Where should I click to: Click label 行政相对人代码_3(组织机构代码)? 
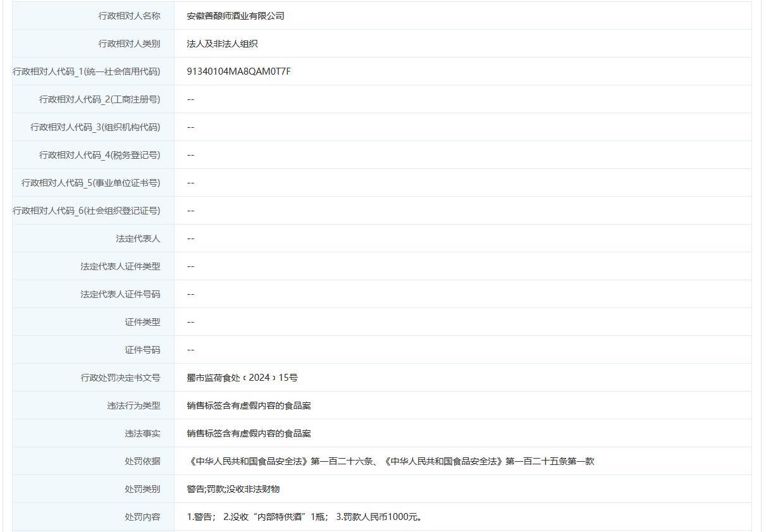pos(95,127)
